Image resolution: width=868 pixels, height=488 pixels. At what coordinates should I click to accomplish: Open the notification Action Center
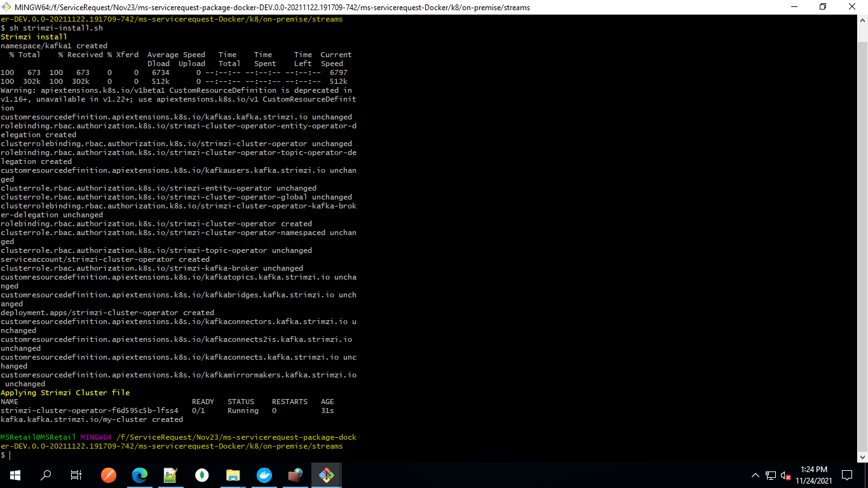click(847, 475)
